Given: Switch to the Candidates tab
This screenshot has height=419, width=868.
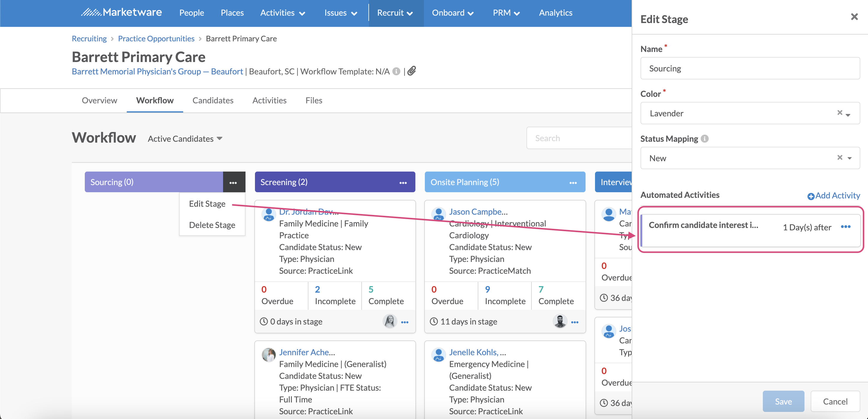Looking at the screenshot, I should (x=213, y=100).
